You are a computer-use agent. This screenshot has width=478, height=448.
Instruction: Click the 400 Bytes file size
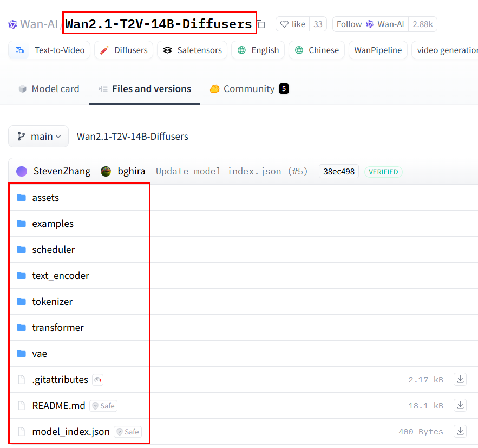(x=421, y=432)
